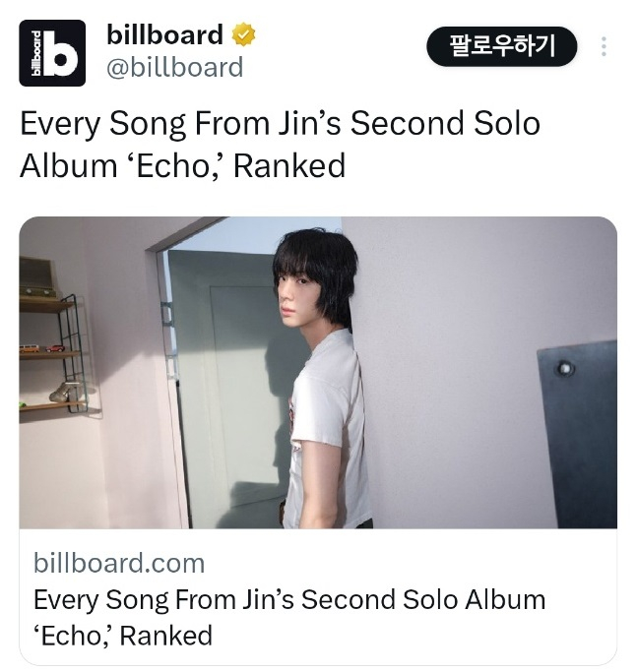Open the bold billboard display name
The width and height of the screenshot is (637, 672).
[164, 35]
